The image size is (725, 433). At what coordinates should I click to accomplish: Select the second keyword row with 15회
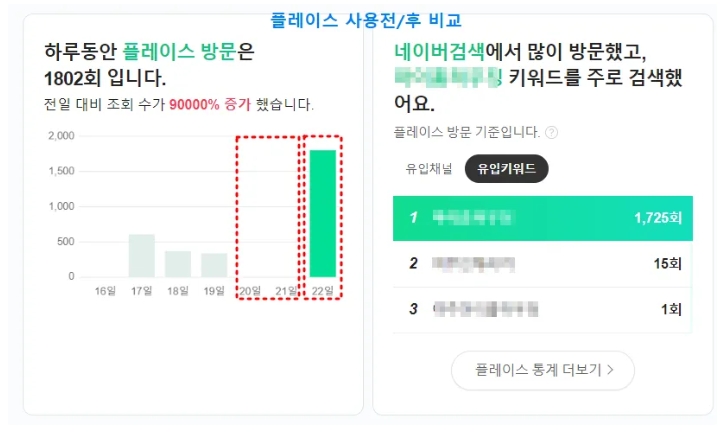pos(542,264)
